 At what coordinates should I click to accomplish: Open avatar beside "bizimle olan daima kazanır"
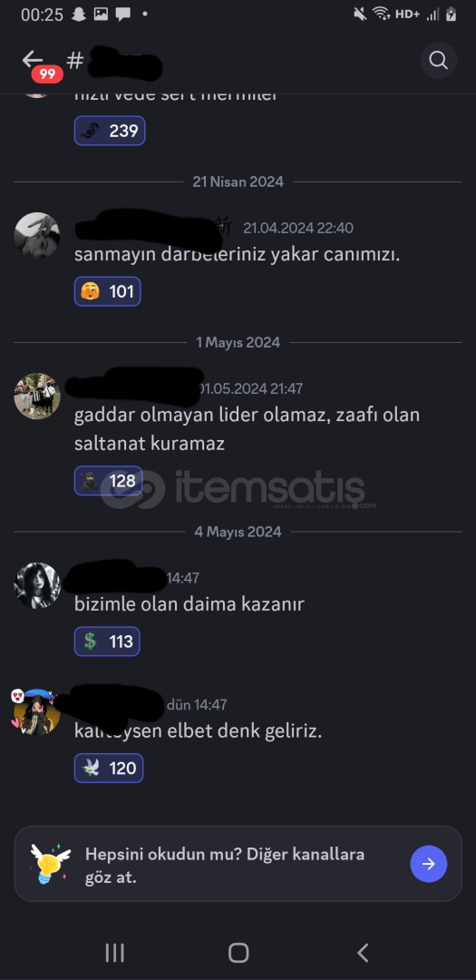coord(37,585)
